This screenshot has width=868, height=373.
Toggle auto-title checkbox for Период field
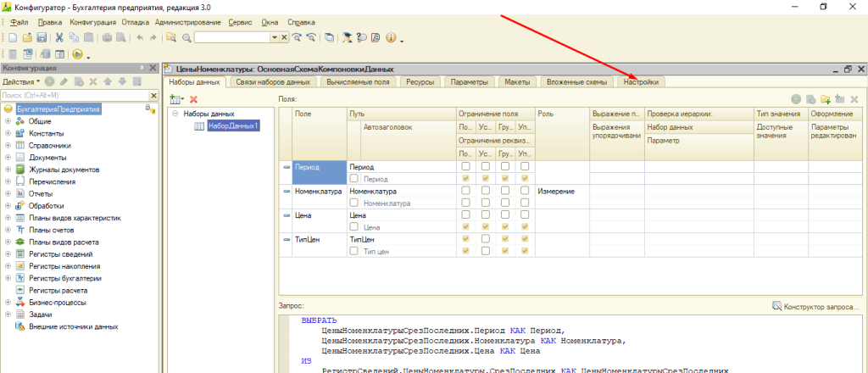[x=355, y=179]
